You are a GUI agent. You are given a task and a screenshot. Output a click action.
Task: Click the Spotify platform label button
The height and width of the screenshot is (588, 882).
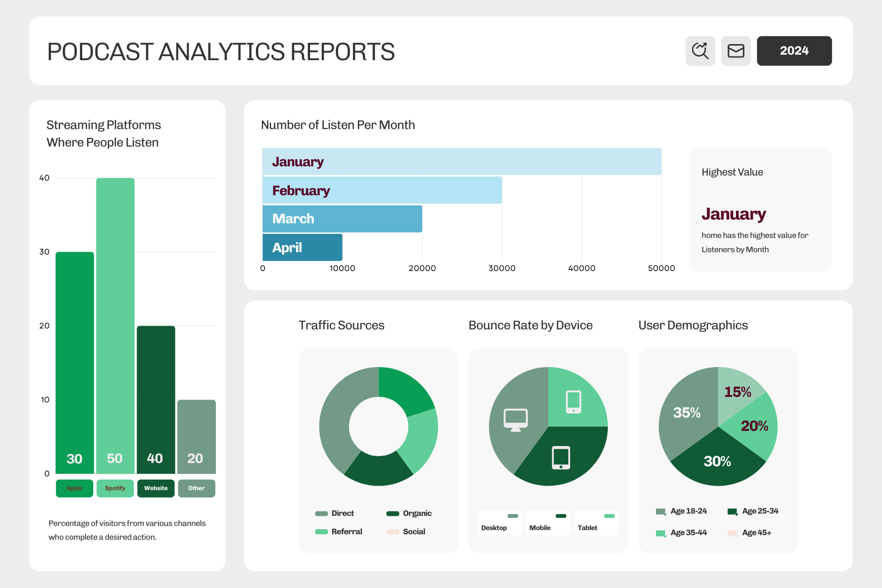[x=115, y=488]
